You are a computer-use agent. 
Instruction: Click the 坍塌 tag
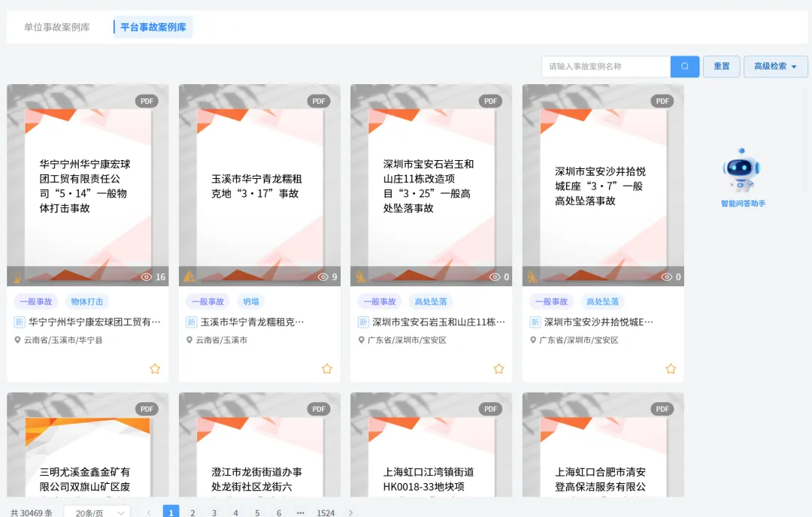click(251, 301)
